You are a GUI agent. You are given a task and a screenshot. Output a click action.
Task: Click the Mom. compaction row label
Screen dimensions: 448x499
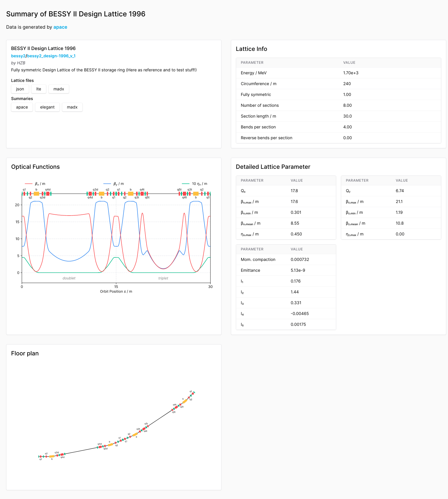coord(258,259)
